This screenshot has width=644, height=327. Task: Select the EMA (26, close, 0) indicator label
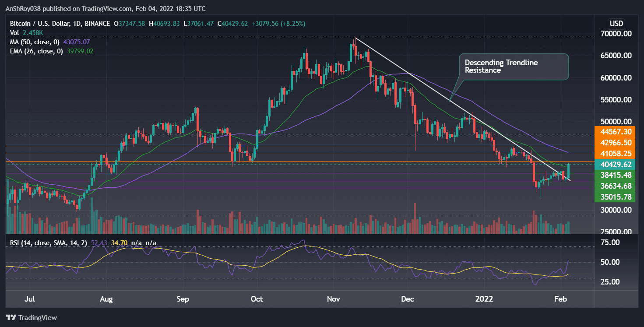coord(36,51)
